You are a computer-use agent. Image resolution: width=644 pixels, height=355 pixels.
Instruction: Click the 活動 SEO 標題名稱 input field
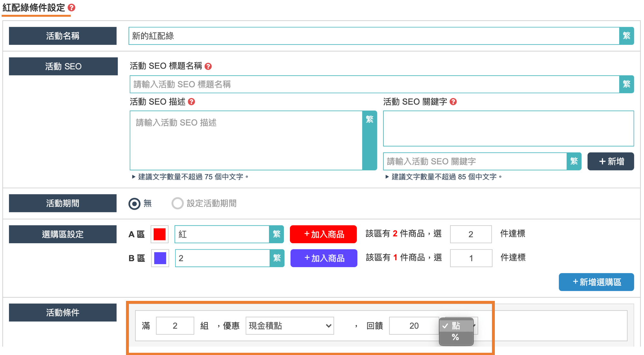tap(374, 84)
